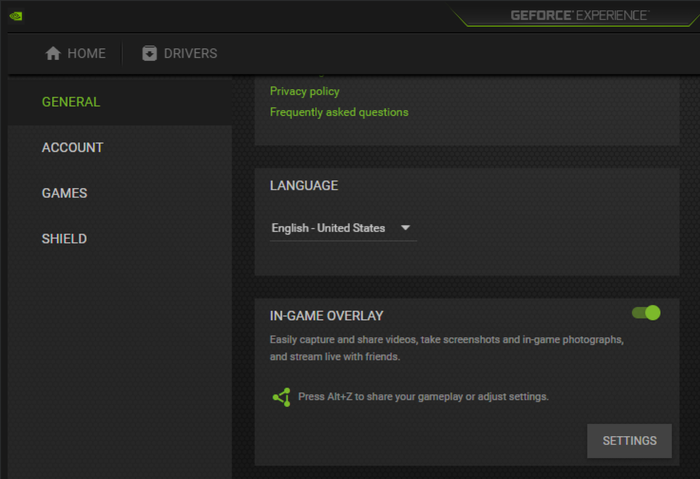Click the Easily capture and share description

446,348
